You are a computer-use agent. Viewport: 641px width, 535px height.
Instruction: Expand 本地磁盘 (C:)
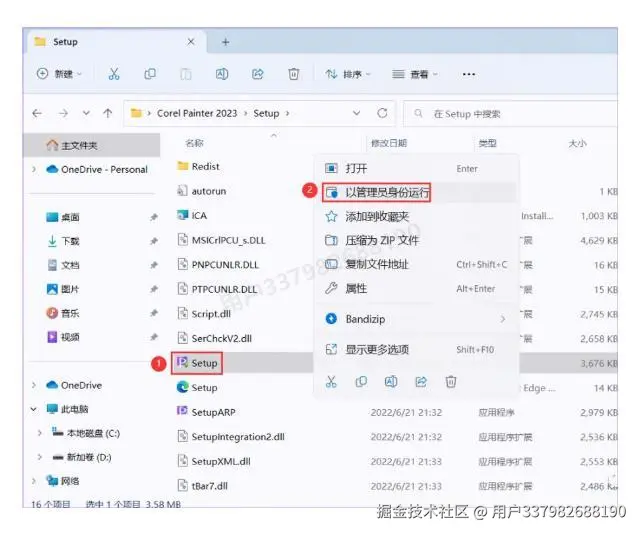point(40,433)
